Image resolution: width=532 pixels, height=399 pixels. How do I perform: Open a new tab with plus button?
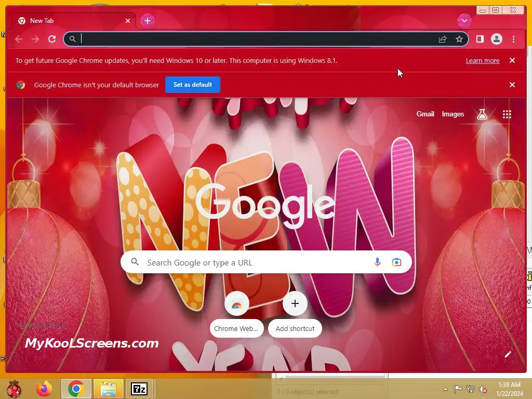coord(147,21)
